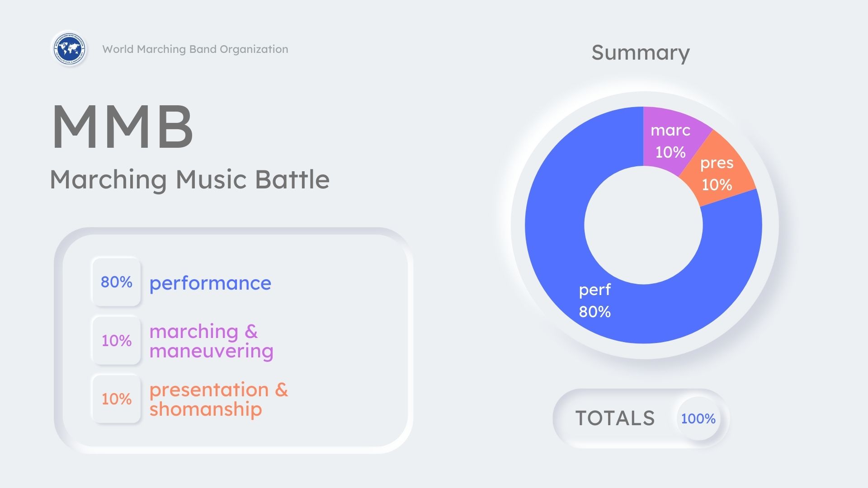Toggle the round 100% knob in TOTALS
The image size is (868, 488).
698,419
